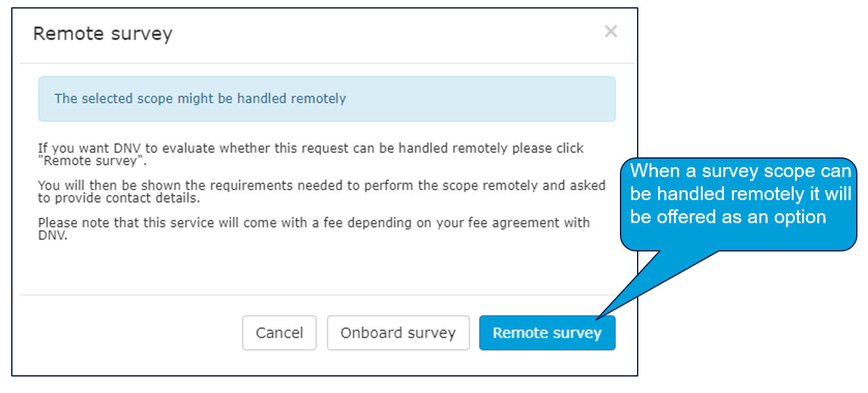Viewport: 868px width, 393px height.
Task: Choose Remote survey to proceed remotely
Action: coord(547,332)
